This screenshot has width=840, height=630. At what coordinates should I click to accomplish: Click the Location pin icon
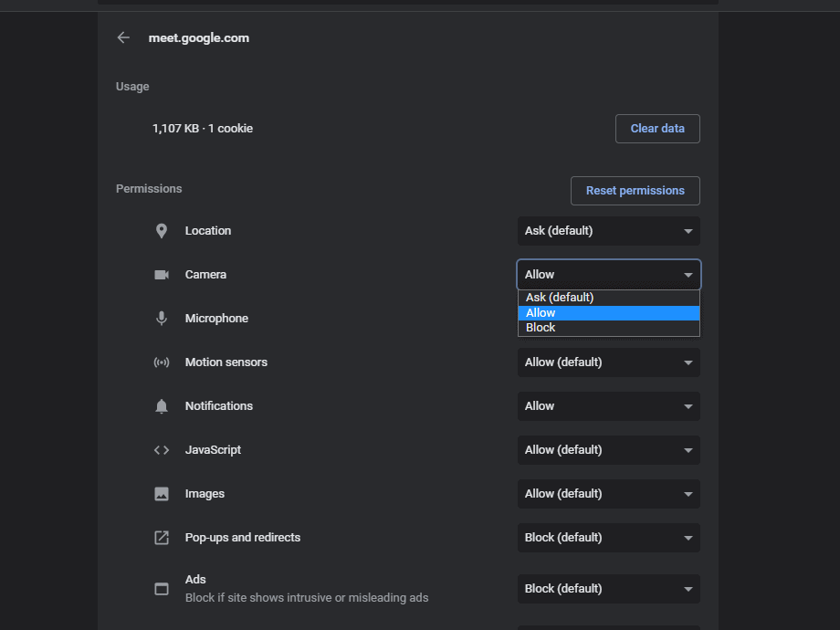162,231
